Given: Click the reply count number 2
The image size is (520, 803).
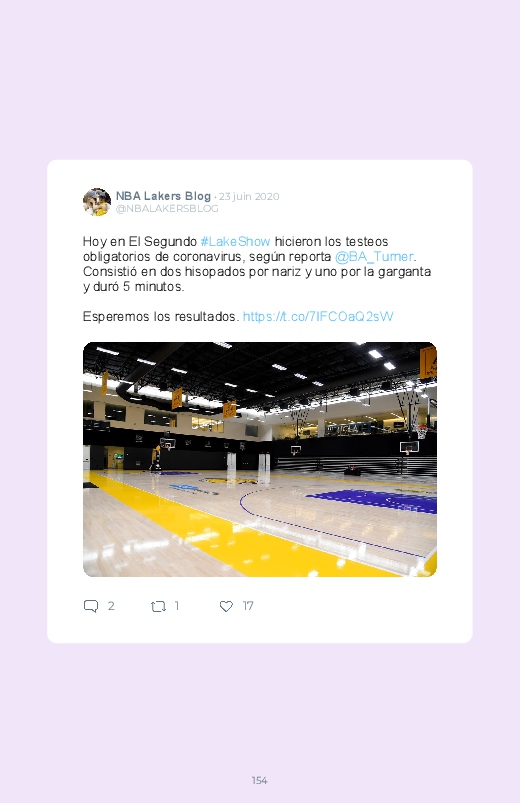Looking at the screenshot, I should 111,606.
